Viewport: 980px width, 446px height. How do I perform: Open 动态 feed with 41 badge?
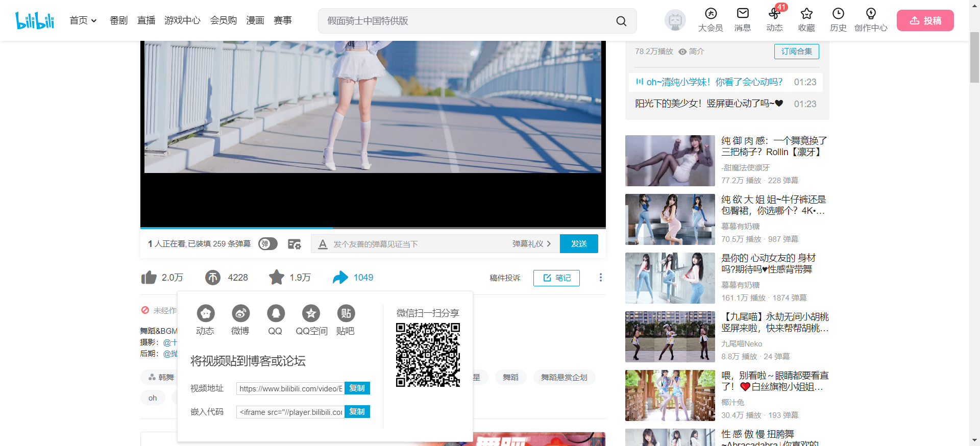pos(774,20)
